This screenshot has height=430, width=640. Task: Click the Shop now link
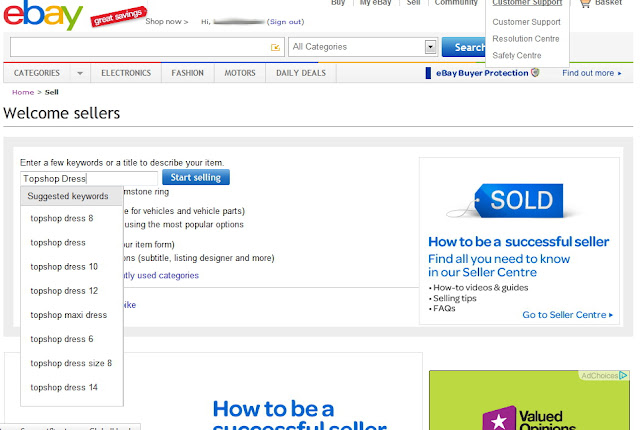pyautogui.click(x=167, y=22)
